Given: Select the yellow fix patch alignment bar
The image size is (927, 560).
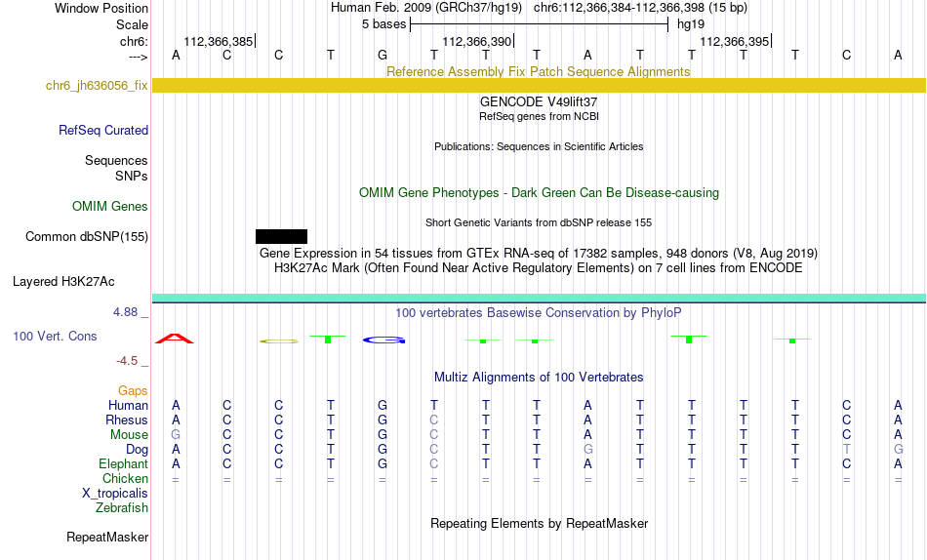Looking at the screenshot, I should click(x=539, y=85).
